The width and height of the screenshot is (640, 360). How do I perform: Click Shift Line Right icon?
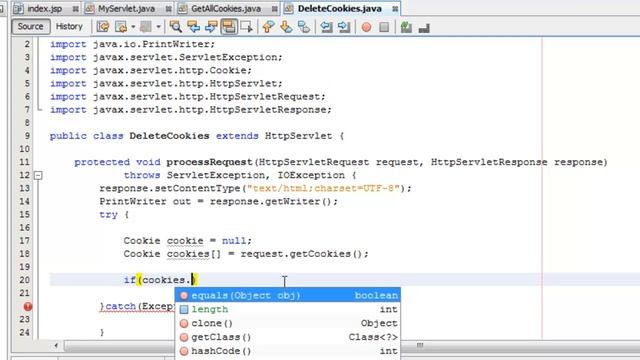point(344,27)
